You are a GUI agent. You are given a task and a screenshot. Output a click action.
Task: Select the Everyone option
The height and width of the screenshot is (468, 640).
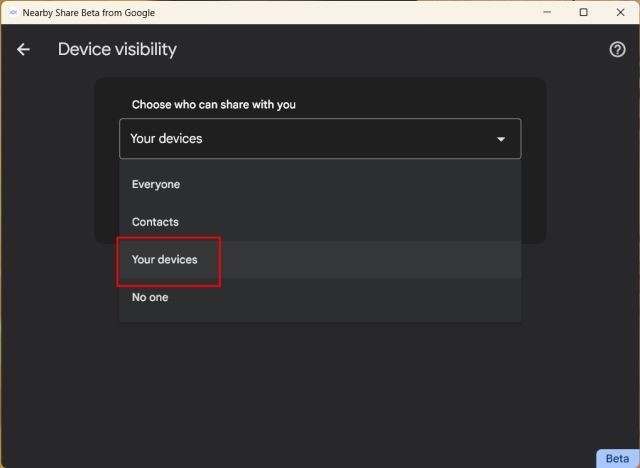click(320, 184)
